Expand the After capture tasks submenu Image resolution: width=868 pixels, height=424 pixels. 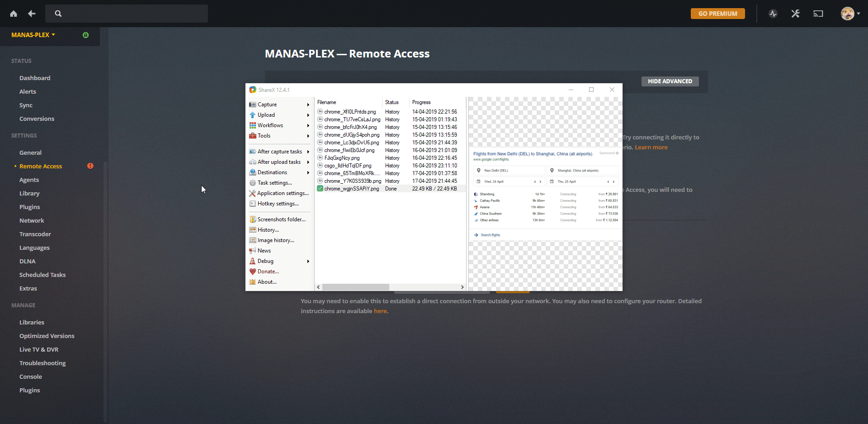coord(279,152)
